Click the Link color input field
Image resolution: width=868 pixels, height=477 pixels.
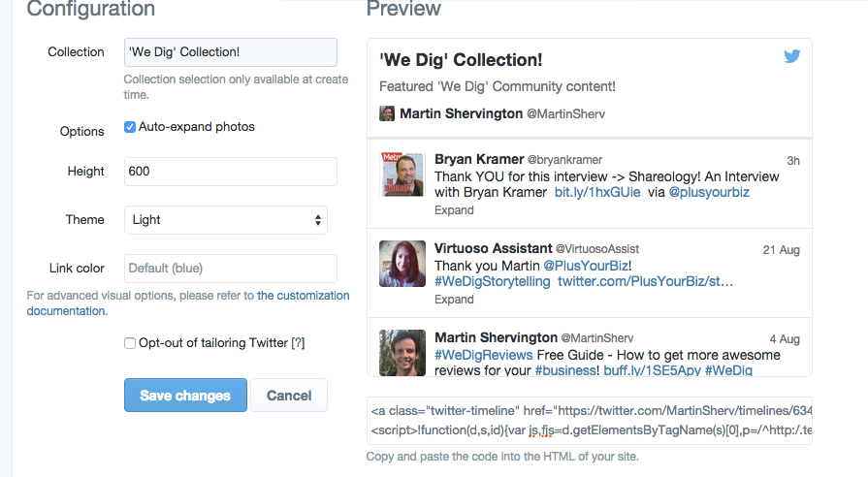pos(231,269)
